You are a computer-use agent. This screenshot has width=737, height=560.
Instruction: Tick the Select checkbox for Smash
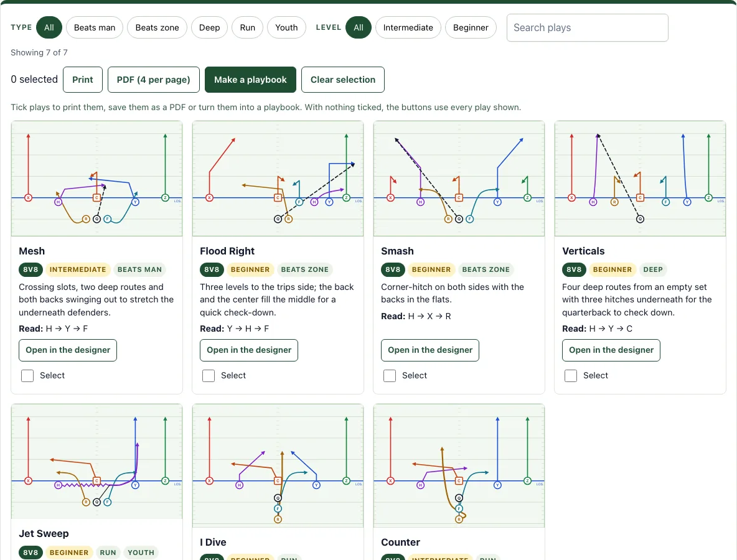click(x=390, y=376)
